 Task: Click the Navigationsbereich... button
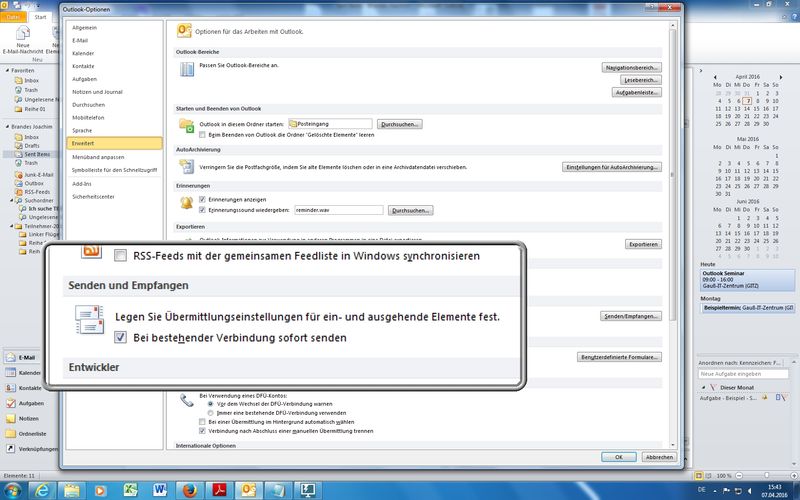[632, 67]
